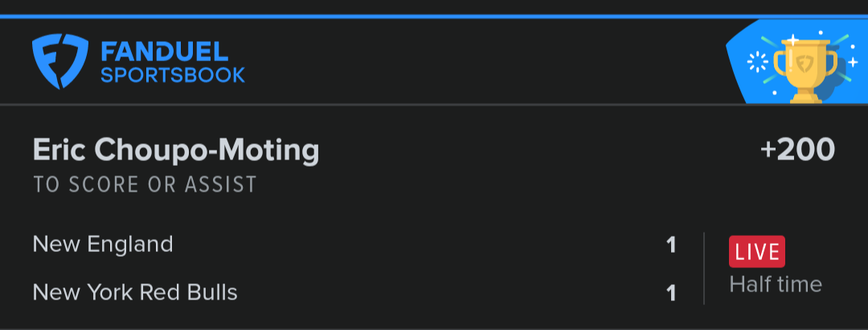Select the New York Red Bulls row
The height and width of the screenshot is (330, 868).
pyautogui.click(x=354, y=292)
